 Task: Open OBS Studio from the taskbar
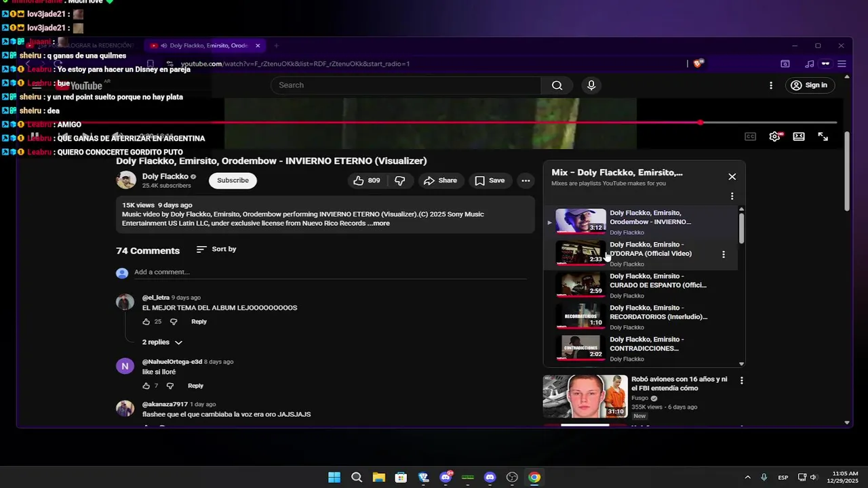tap(512, 477)
